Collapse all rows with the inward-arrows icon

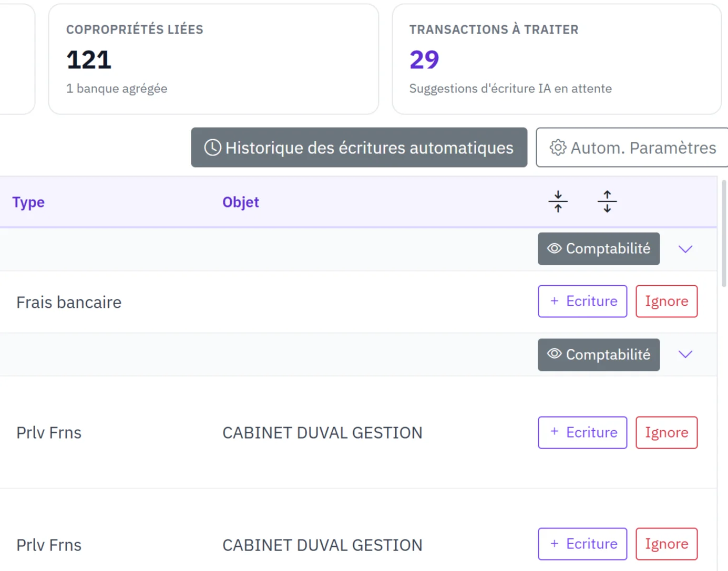pos(558,202)
